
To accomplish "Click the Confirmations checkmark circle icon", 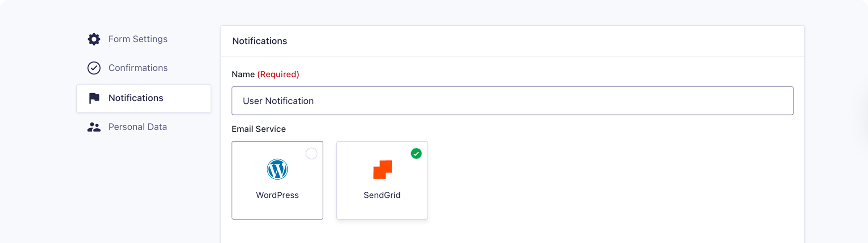I will 94,68.
